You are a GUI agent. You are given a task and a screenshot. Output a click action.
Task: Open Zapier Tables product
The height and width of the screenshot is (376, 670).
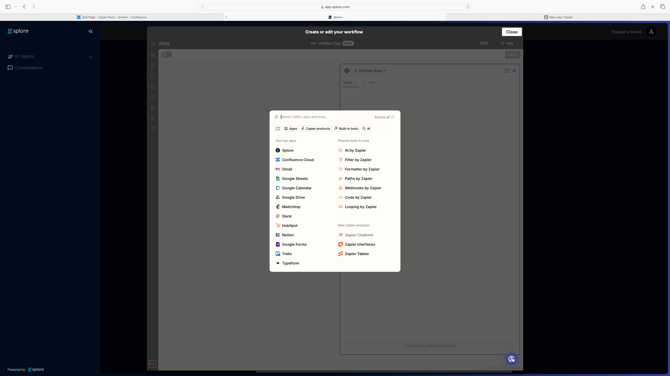pyautogui.click(x=354, y=254)
